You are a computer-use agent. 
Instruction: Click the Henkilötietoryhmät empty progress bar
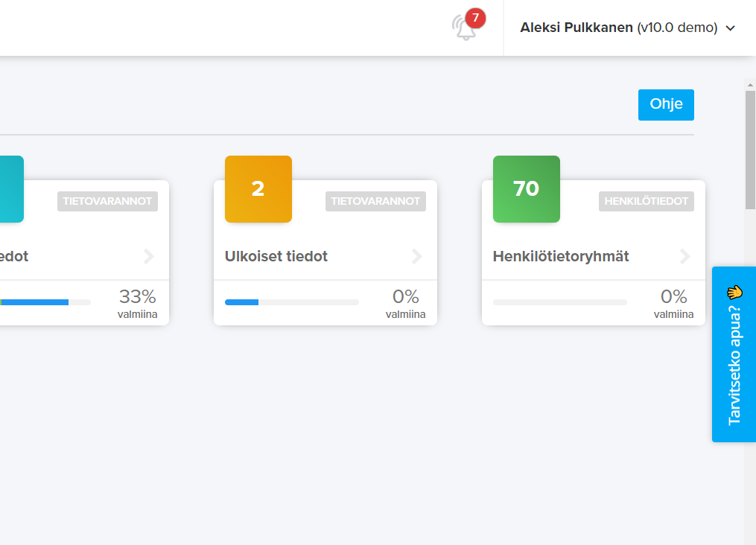[x=560, y=302]
